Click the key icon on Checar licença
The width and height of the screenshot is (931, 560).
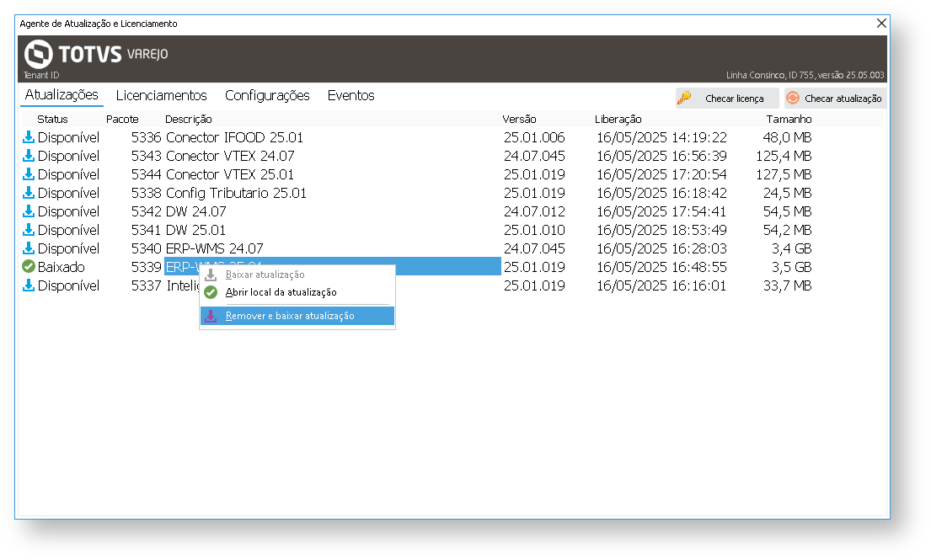tap(685, 98)
